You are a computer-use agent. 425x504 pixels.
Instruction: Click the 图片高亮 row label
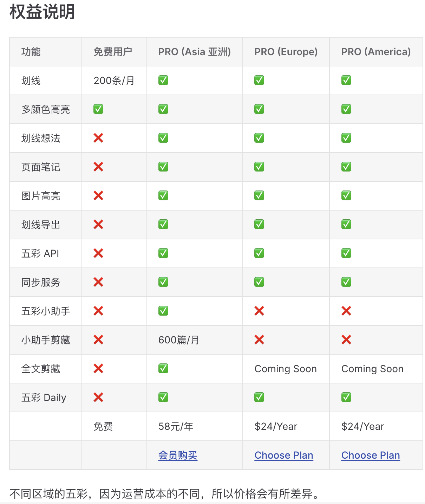click(x=41, y=196)
